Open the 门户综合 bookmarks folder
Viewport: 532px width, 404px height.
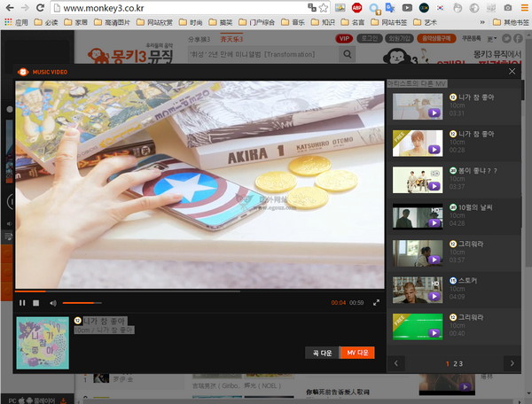click(x=257, y=22)
